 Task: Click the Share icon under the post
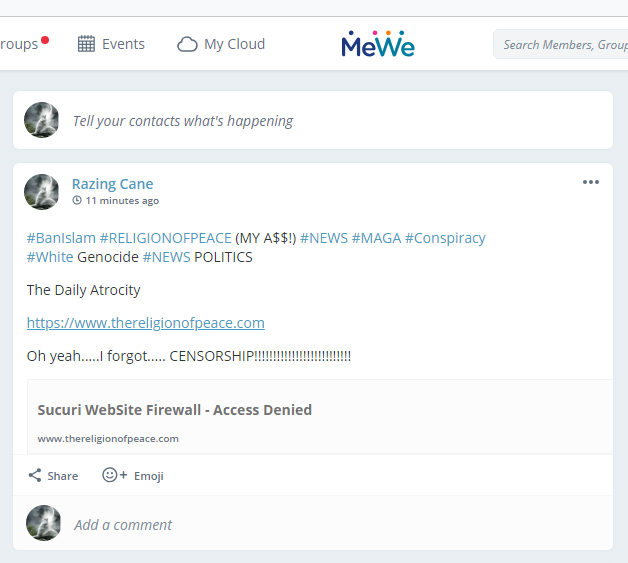coord(35,475)
